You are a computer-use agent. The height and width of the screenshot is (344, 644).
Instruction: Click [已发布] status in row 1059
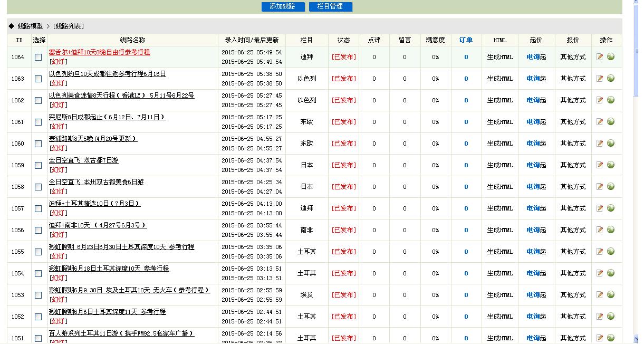click(x=344, y=165)
